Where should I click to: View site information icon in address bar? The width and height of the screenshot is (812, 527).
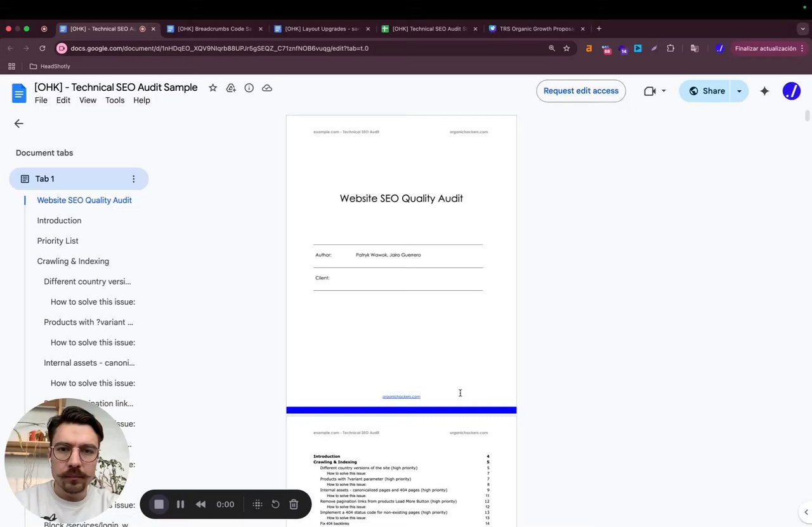(62, 48)
